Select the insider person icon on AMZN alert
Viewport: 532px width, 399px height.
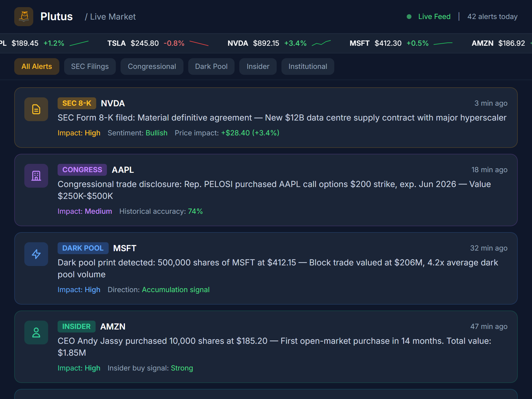(x=36, y=332)
